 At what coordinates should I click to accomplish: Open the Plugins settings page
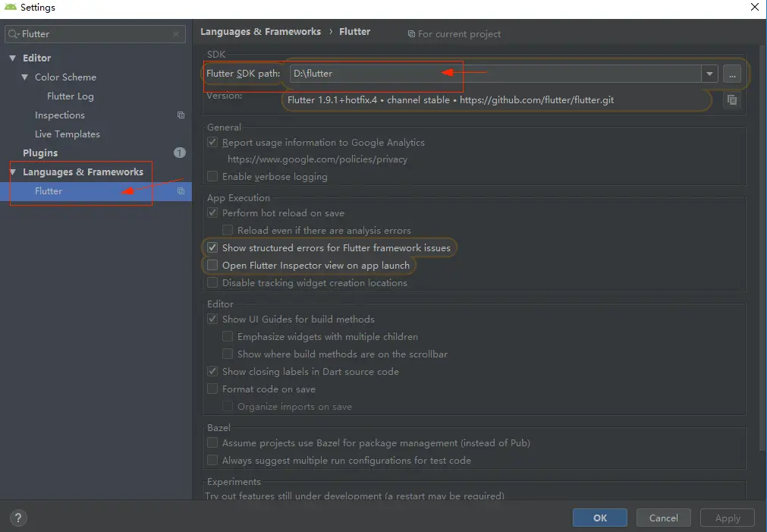(40, 153)
